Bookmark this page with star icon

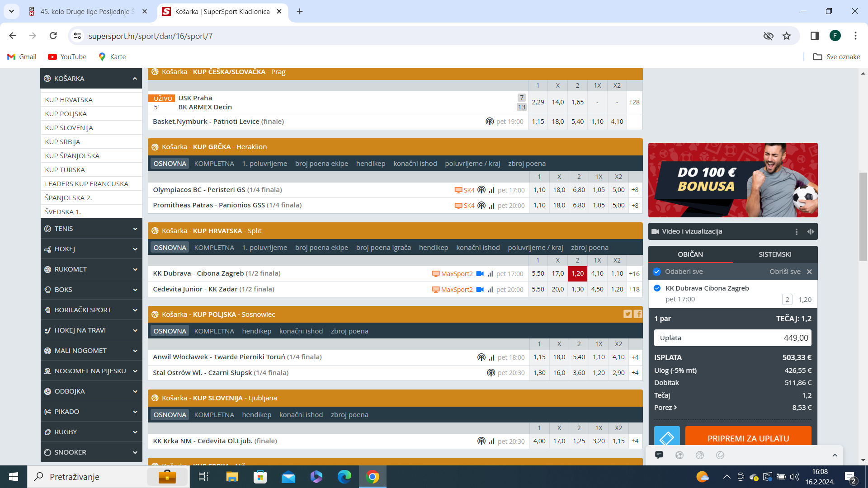tap(787, 36)
